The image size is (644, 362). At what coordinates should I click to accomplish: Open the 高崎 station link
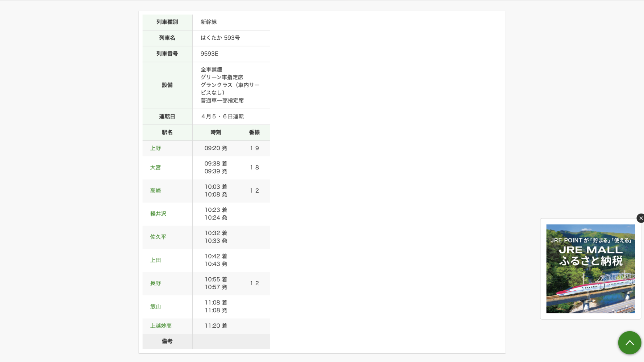pos(155,191)
